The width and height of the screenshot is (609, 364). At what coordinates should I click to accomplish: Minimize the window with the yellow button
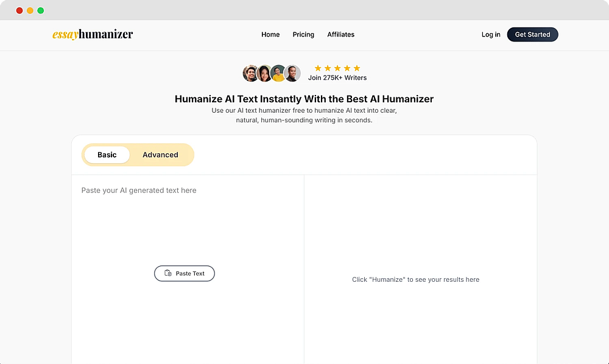click(30, 10)
